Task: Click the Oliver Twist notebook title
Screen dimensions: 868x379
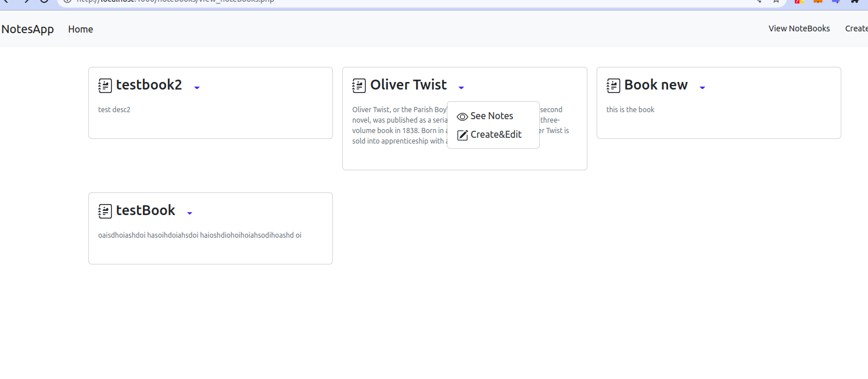Action: tap(408, 85)
